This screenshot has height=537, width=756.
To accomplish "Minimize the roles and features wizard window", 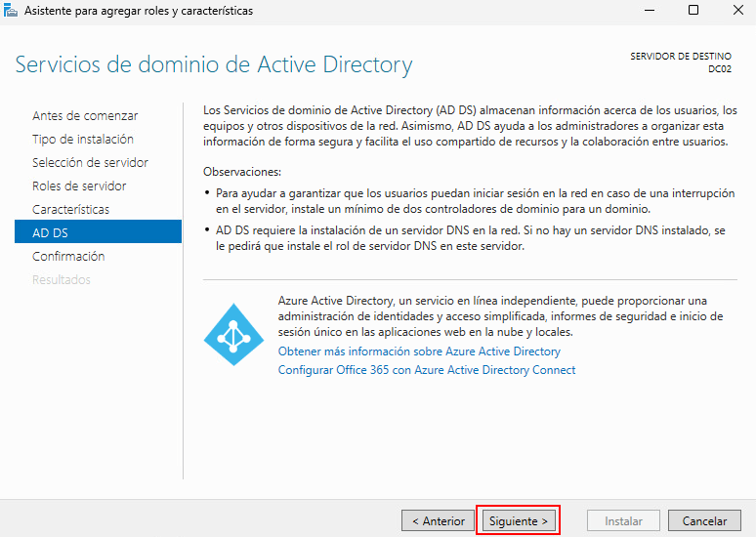I will click(x=647, y=11).
